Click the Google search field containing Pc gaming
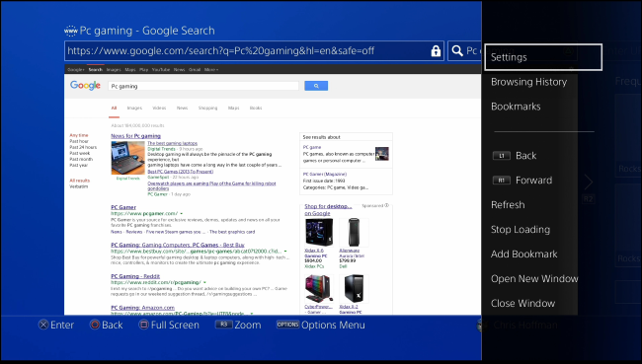 click(x=203, y=86)
